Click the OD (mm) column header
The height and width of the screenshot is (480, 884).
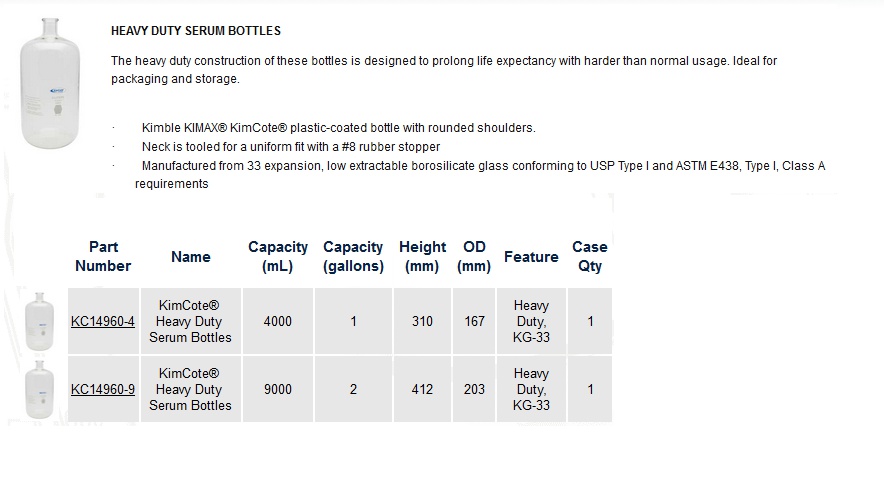pyautogui.click(x=474, y=257)
